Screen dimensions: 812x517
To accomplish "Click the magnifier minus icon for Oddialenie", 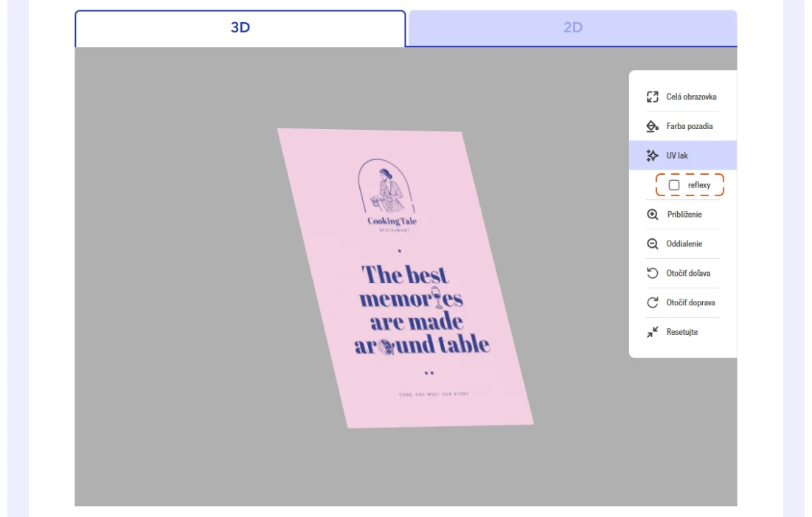I will 652,244.
